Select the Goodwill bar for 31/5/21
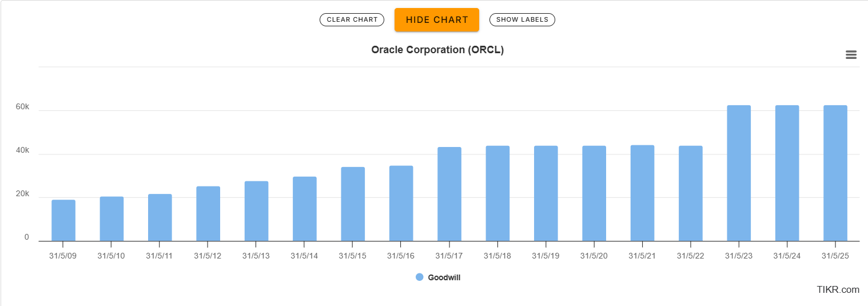Screen dimensions: 868x306 tap(642, 193)
